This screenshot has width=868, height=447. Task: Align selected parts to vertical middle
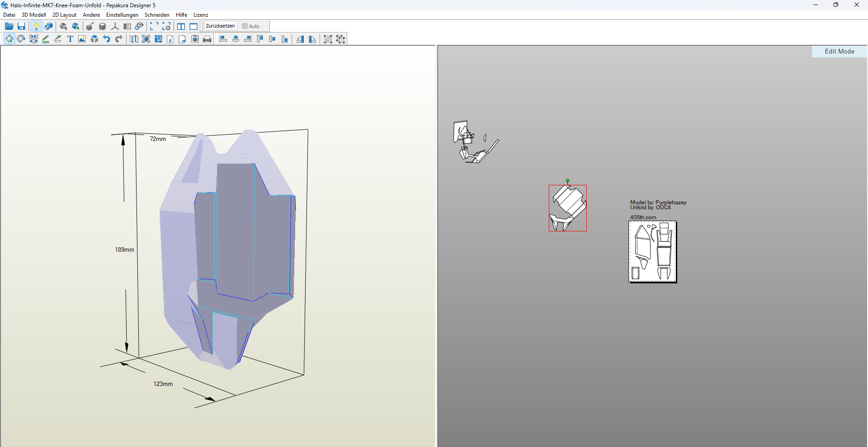(272, 39)
